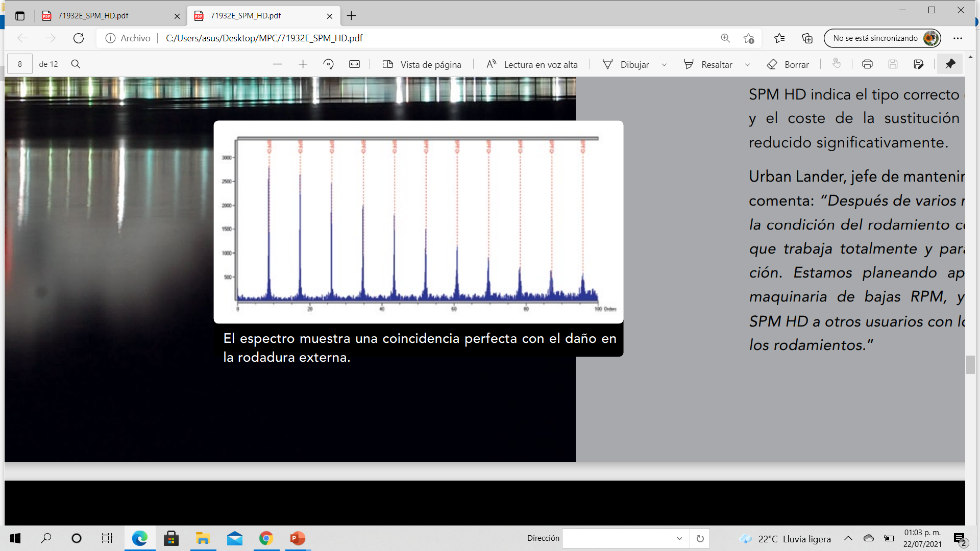The width and height of the screenshot is (980, 551).
Task: Click the zoom out minus icon
Action: point(277,64)
